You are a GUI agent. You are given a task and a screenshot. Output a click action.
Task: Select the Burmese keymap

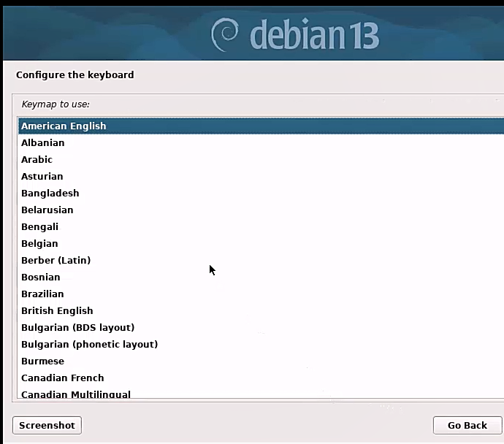pos(42,361)
